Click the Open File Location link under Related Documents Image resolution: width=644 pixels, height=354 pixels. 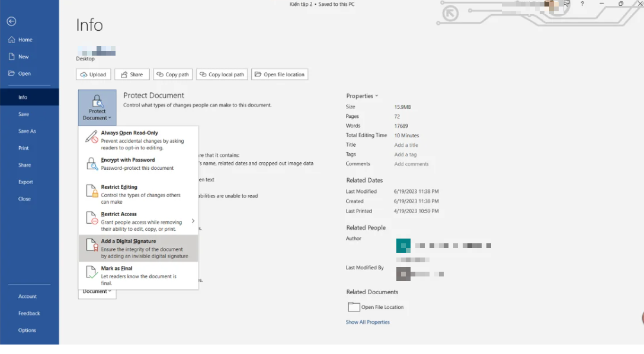click(x=382, y=307)
